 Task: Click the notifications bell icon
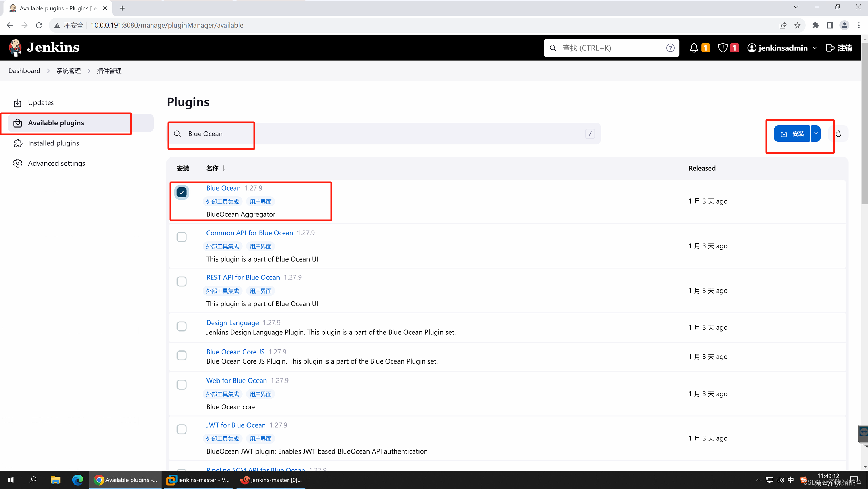click(694, 48)
